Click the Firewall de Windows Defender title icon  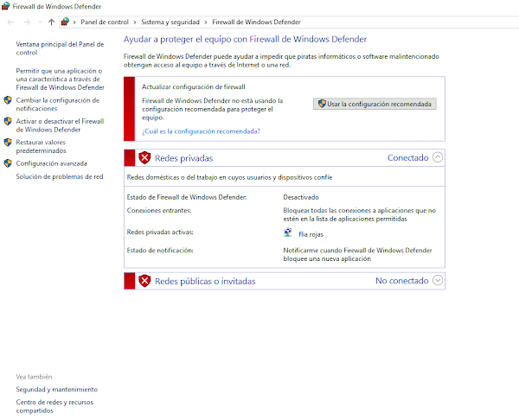(6, 6)
